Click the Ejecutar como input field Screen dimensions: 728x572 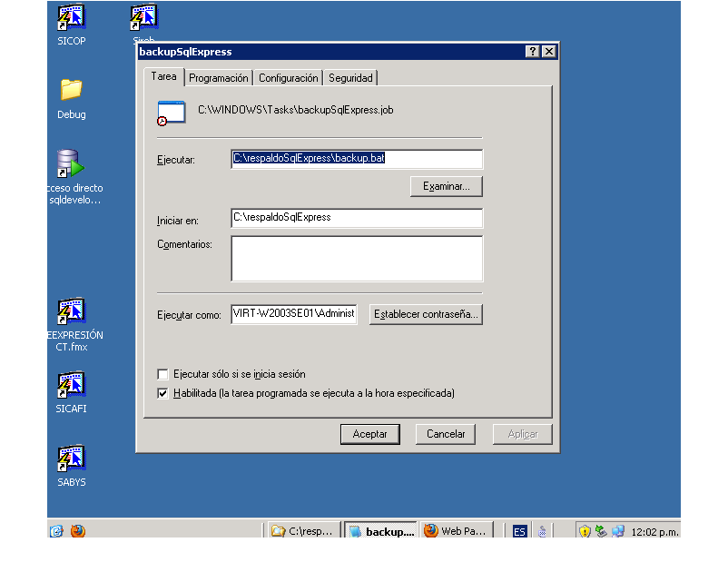coord(294,314)
